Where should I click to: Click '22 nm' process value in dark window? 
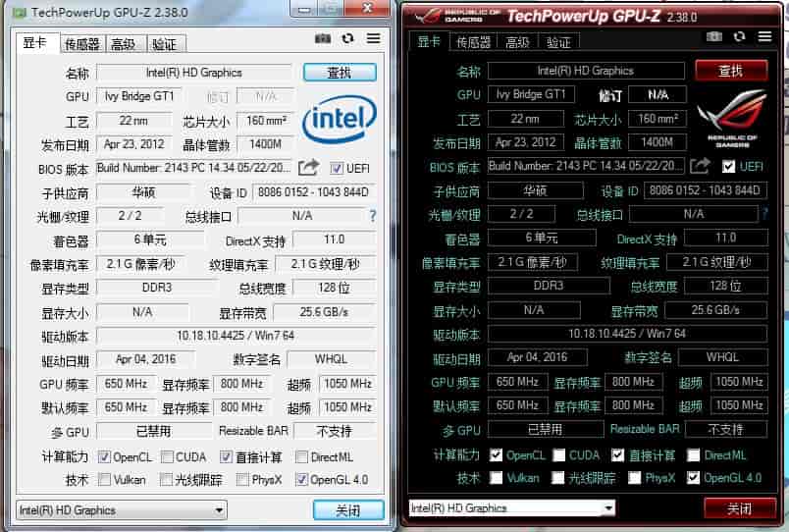(525, 119)
